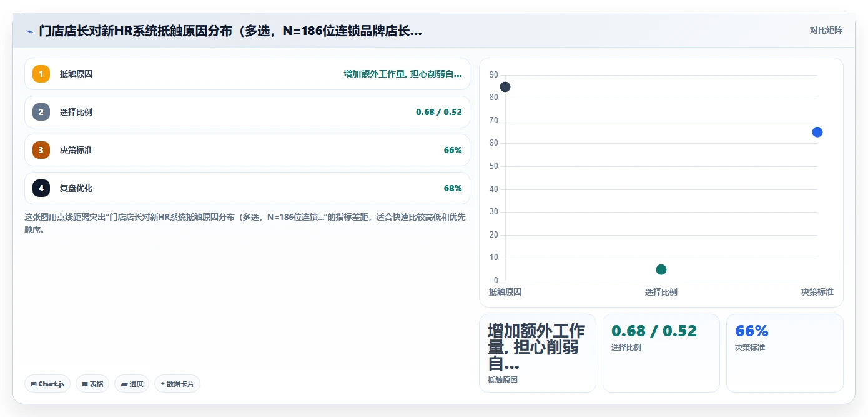Viewport: 868px width, 417px height.
Task: Click the row value 66%
Action: tap(453, 150)
